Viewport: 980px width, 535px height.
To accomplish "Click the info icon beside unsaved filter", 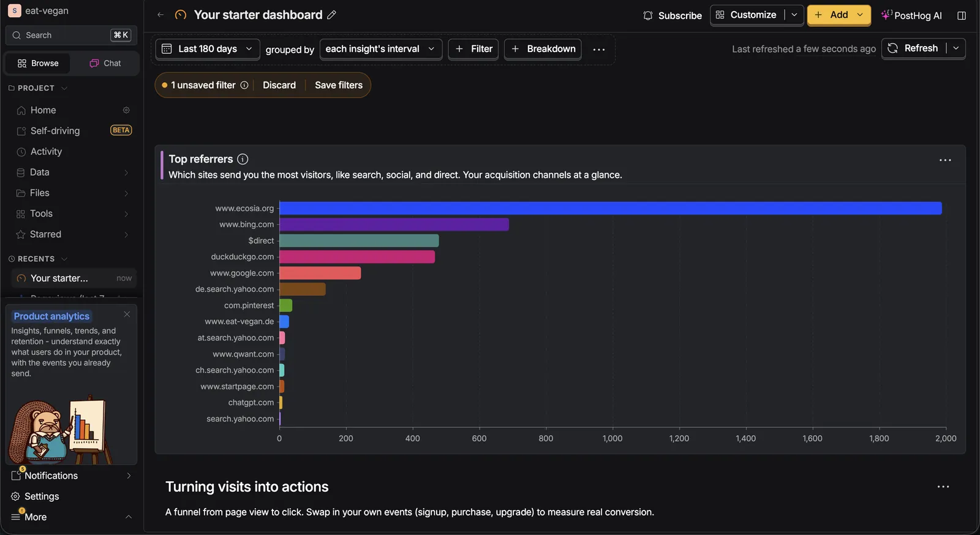I will click(x=244, y=85).
